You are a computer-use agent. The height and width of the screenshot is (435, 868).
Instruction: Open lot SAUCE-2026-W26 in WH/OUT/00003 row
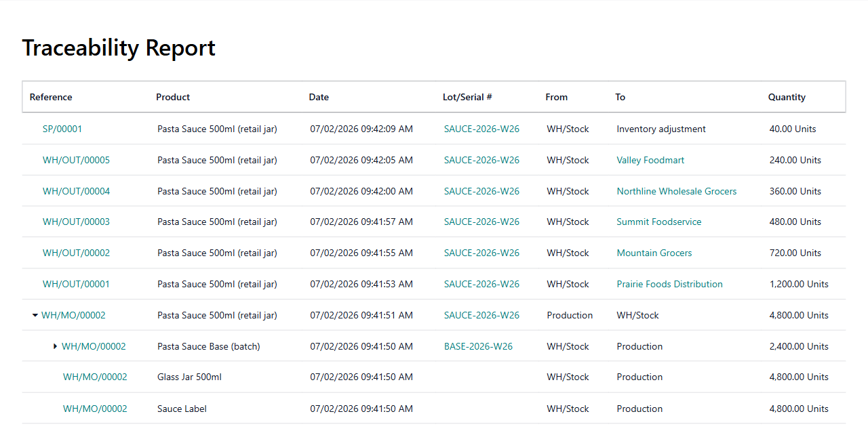click(x=481, y=222)
